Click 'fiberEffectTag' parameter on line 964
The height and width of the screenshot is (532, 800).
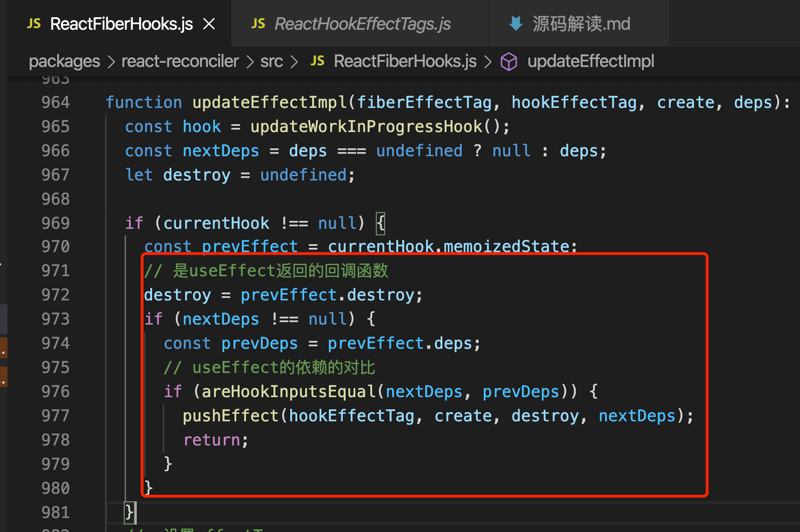tap(424, 102)
